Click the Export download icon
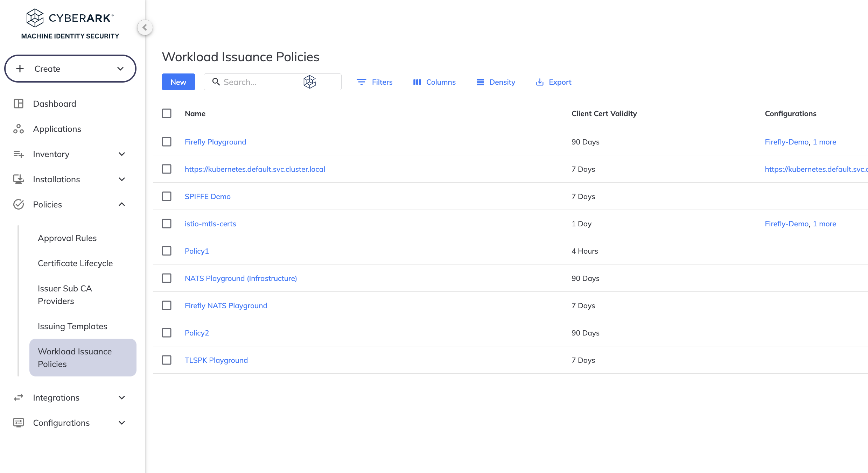 pos(540,82)
